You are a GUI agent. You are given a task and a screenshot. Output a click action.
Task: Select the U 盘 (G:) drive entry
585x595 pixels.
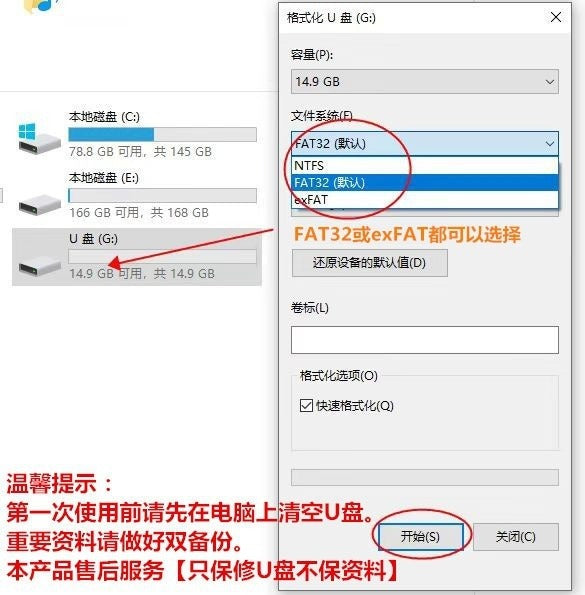pyautogui.click(x=137, y=257)
